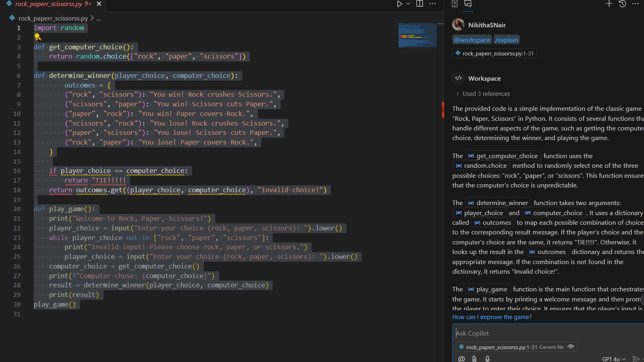Open the rock_paperr_scissorss.py:1-31 reference chip
The width and height of the screenshot is (644, 362).
[x=495, y=53]
